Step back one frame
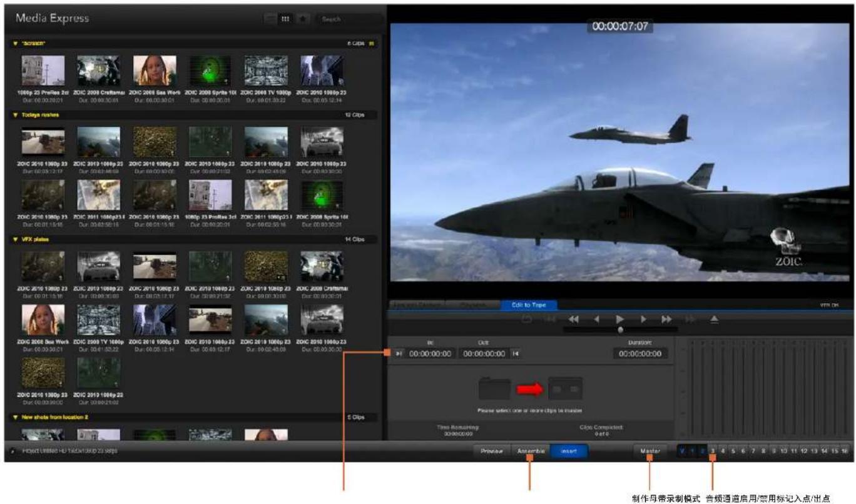 tap(596, 319)
